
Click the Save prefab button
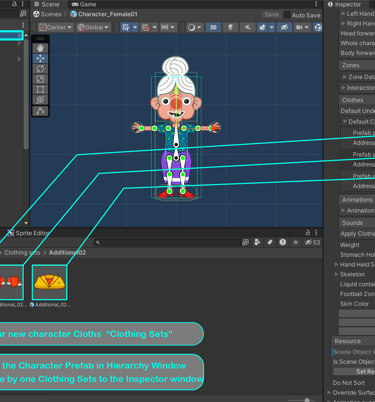[271, 15]
